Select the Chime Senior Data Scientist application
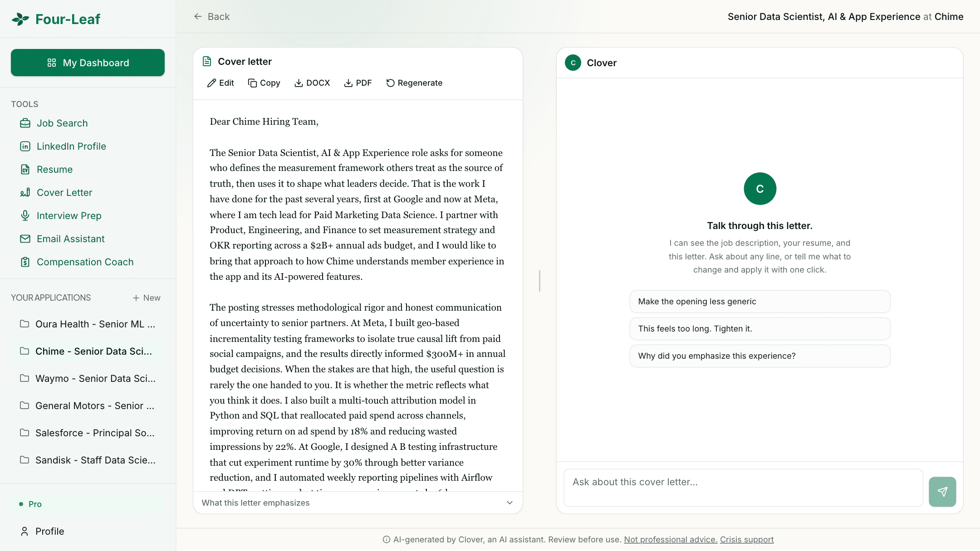Screen dimensions: 980x551 tap(88, 351)
